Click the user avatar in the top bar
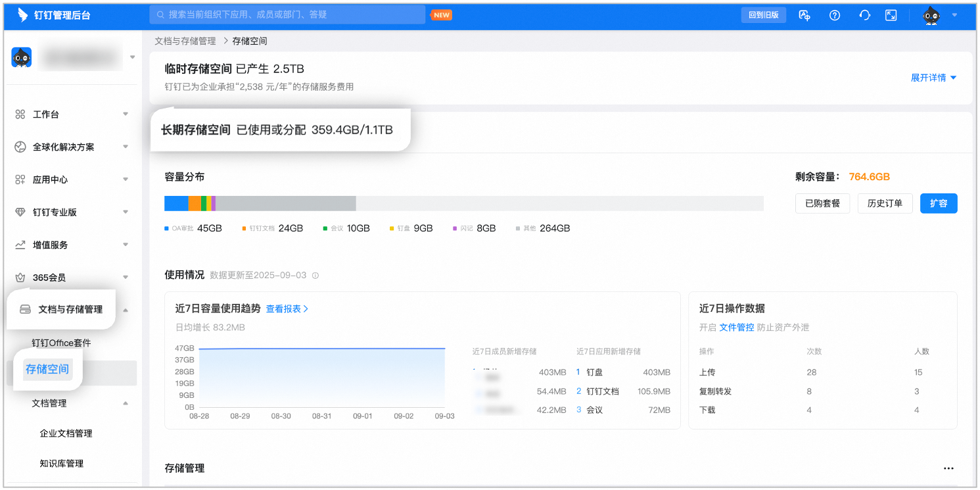The width and height of the screenshot is (980, 490). click(x=931, y=15)
